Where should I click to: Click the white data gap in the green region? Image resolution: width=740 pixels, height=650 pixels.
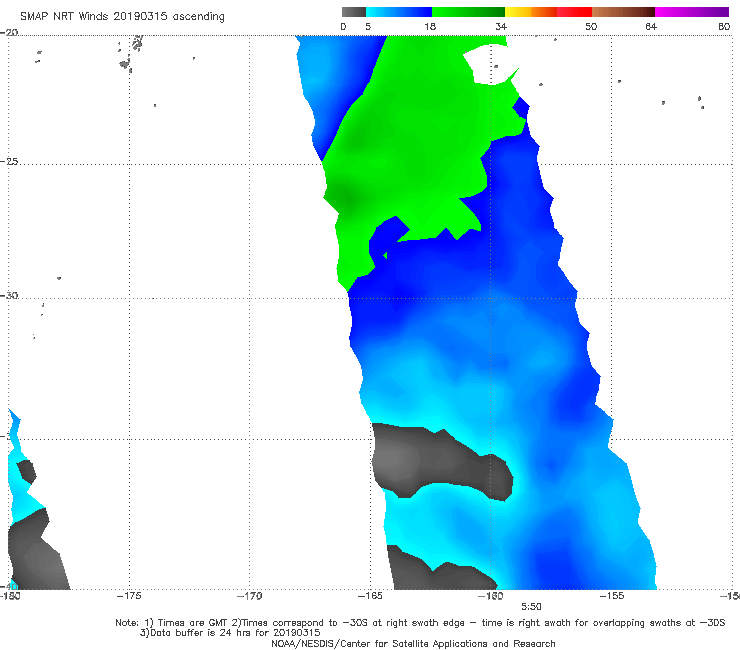pos(491,65)
